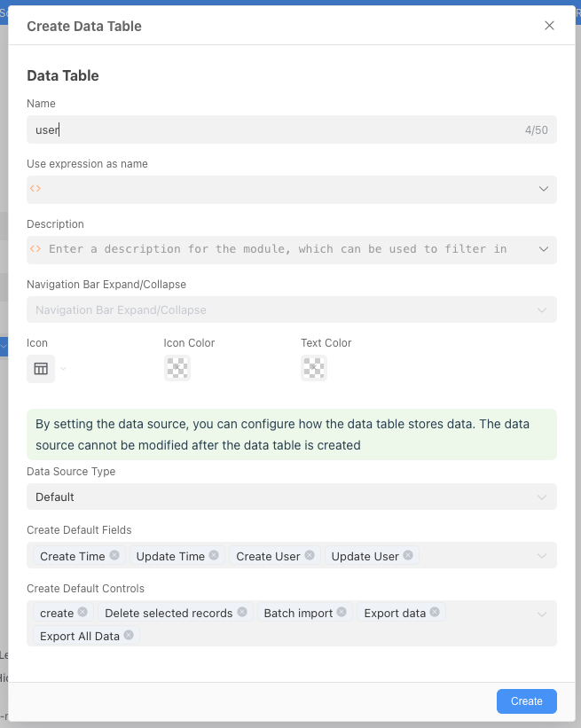The width and height of the screenshot is (581, 728).
Task: Click the Create button
Action: click(526, 701)
